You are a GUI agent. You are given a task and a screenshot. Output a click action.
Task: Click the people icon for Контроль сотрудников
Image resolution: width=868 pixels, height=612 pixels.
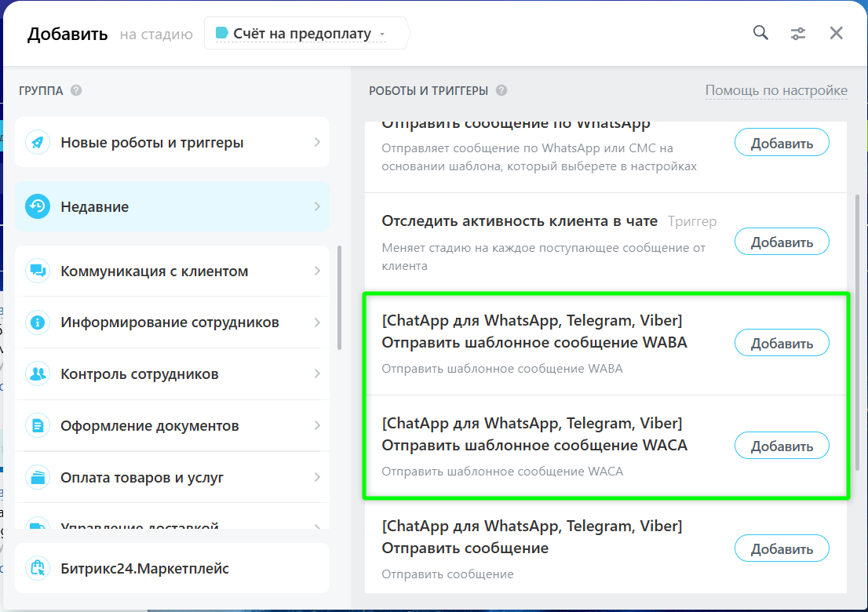tap(37, 374)
